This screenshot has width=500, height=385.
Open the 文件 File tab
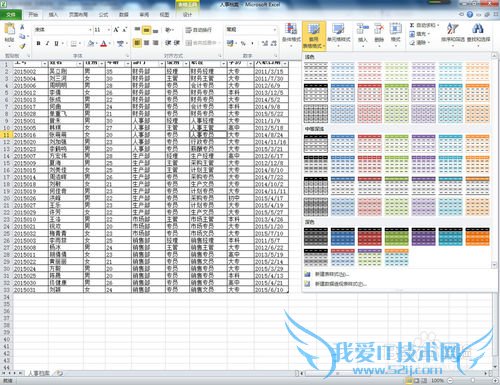point(11,15)
